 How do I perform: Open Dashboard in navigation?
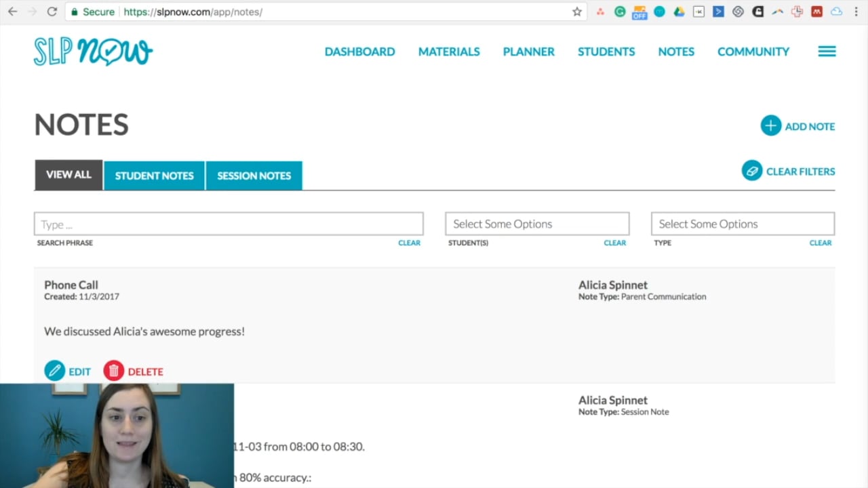[359, 52]
